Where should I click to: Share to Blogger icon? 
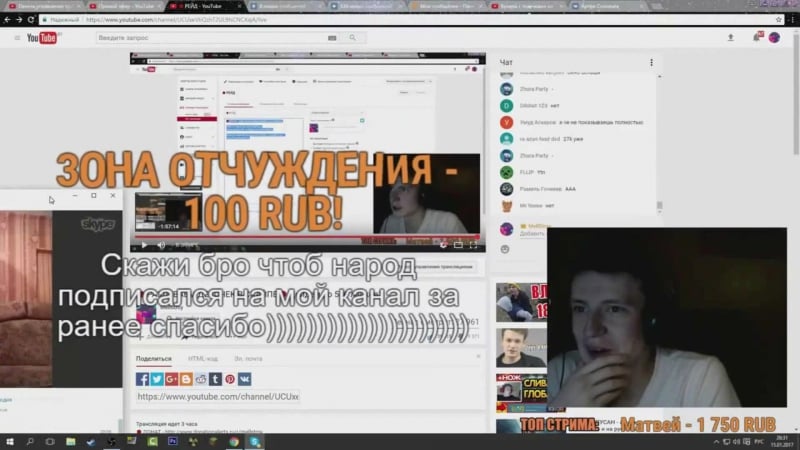(186, 379)
